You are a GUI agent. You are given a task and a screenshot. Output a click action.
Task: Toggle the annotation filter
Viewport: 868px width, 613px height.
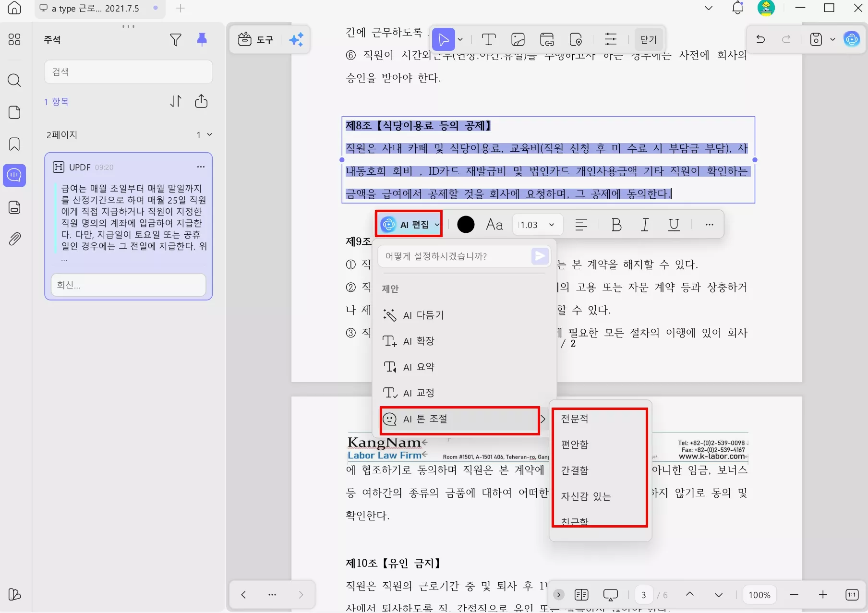click(176, 39)
